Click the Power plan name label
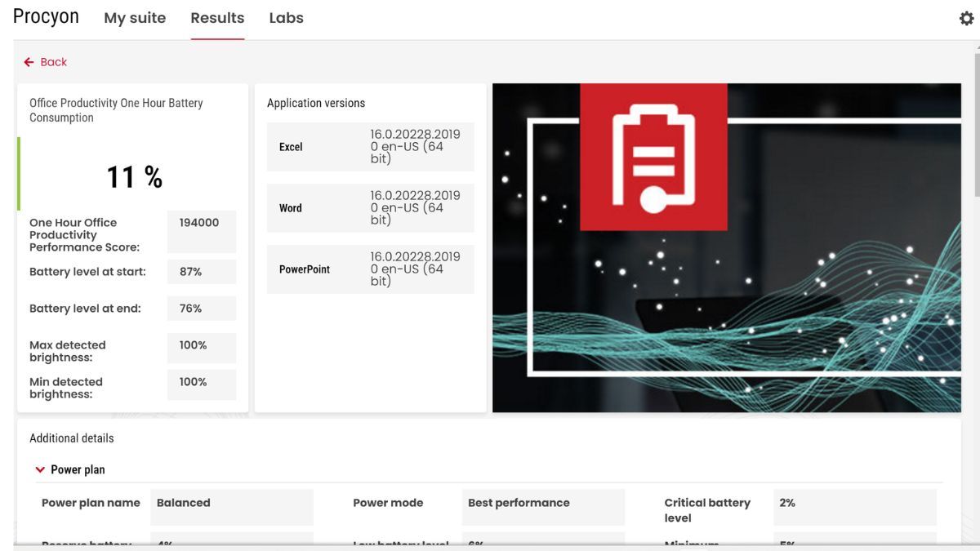Image resolution: width=980 pixels, height=551 pixels. [91, 503]
